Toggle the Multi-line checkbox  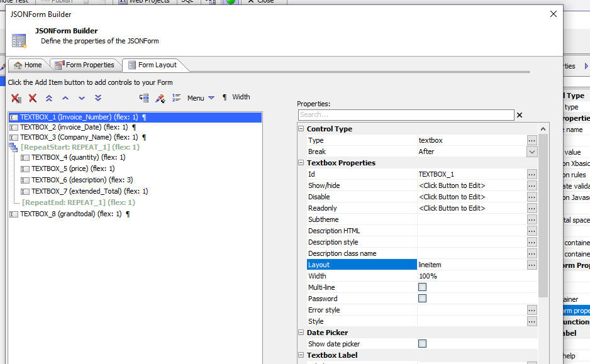point(423,287)
